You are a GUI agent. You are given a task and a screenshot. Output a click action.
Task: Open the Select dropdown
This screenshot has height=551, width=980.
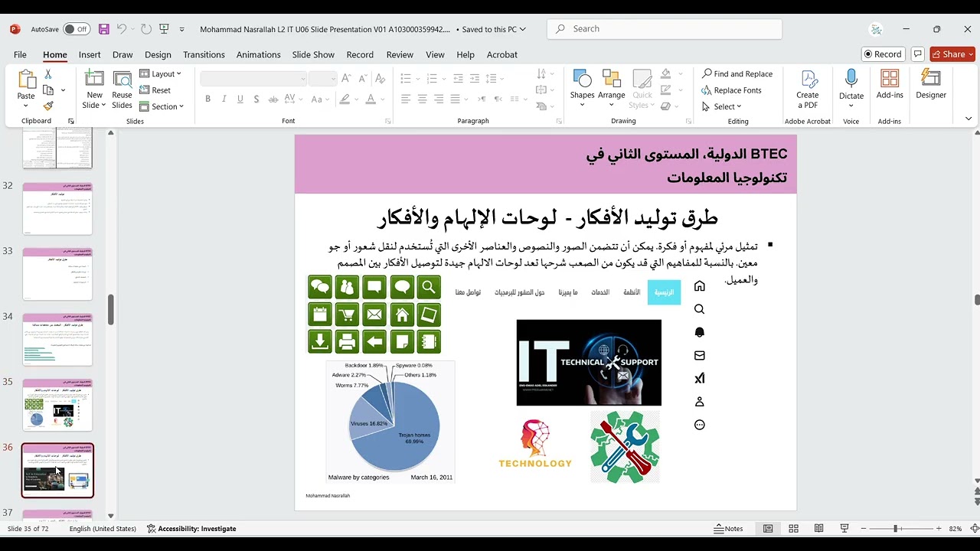coord(721,106)
